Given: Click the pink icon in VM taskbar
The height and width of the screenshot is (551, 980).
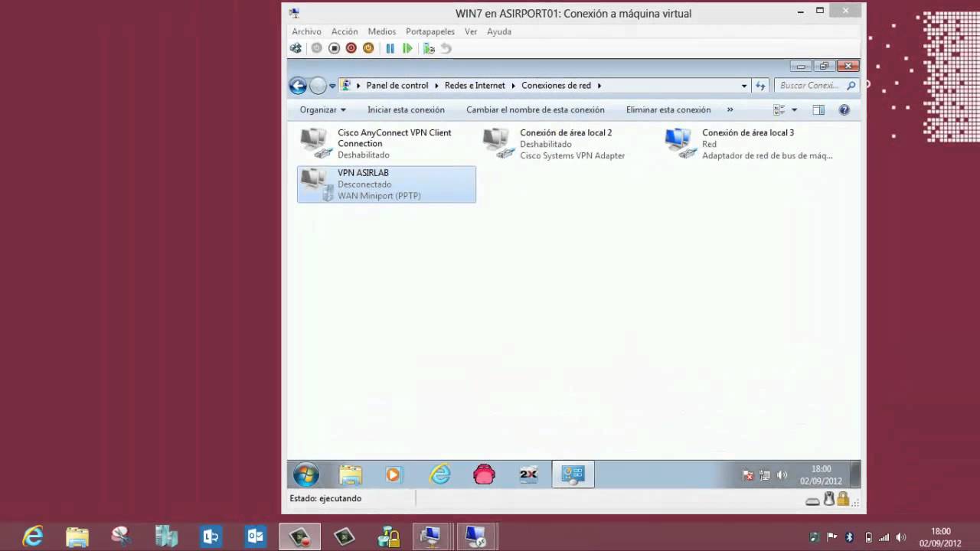Looking at the screenshot, I should click(484, 474).
